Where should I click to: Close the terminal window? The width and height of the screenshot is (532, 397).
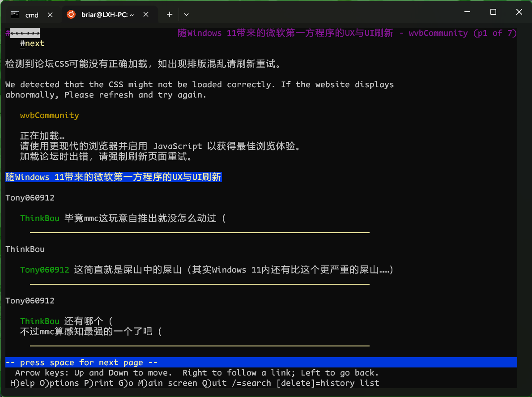coord(519,12)
